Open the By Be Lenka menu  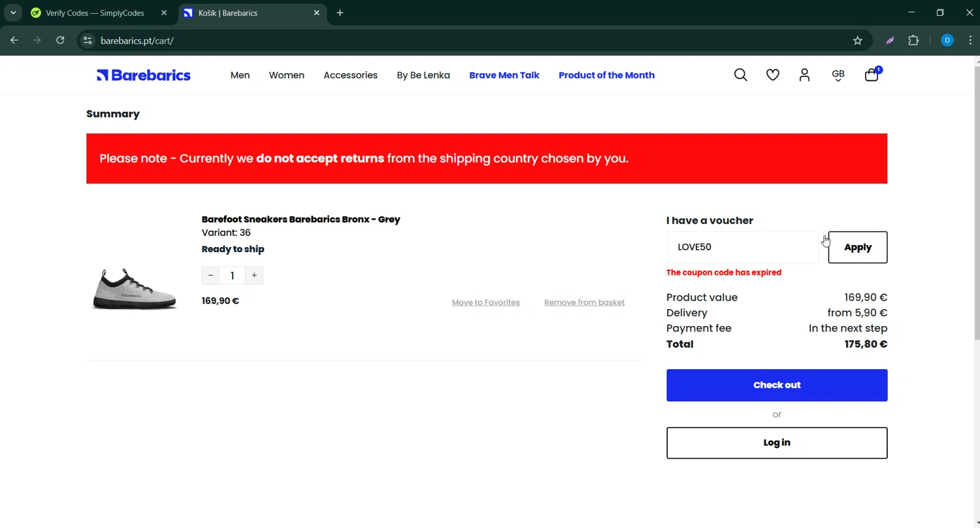tap(423, 75)
